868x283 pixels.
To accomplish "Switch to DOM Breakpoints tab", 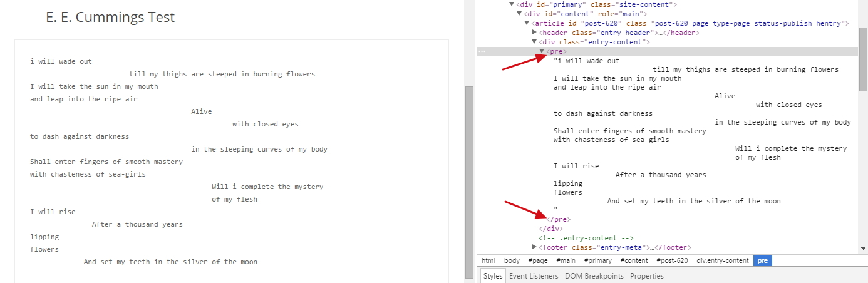I will [594, 276].
